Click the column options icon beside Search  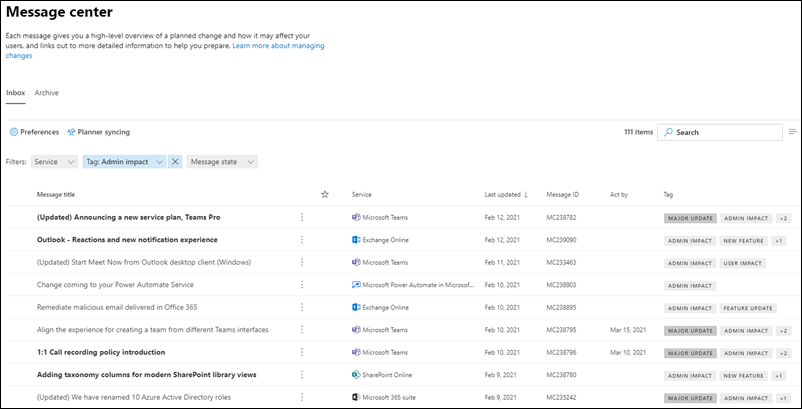coord(793,132)
